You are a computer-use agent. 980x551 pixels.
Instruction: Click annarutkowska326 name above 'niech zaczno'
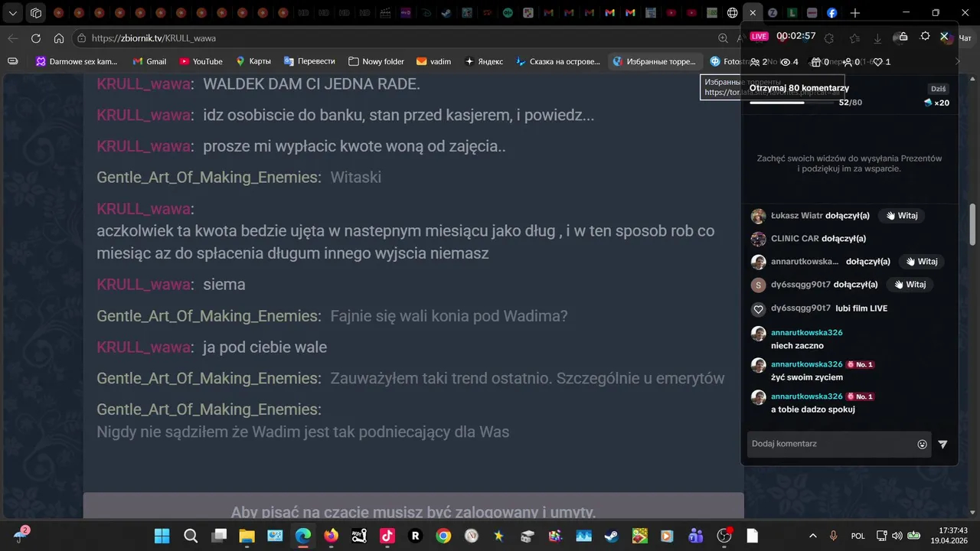click(806, 333)
